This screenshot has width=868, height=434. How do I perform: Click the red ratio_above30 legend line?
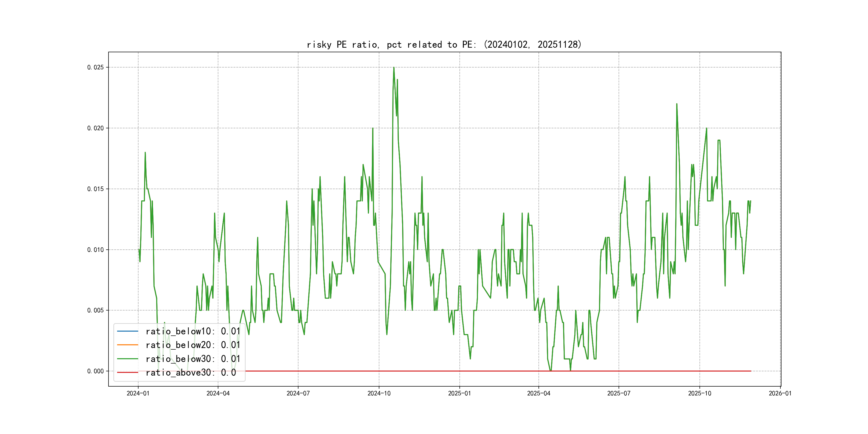(127, 373)
